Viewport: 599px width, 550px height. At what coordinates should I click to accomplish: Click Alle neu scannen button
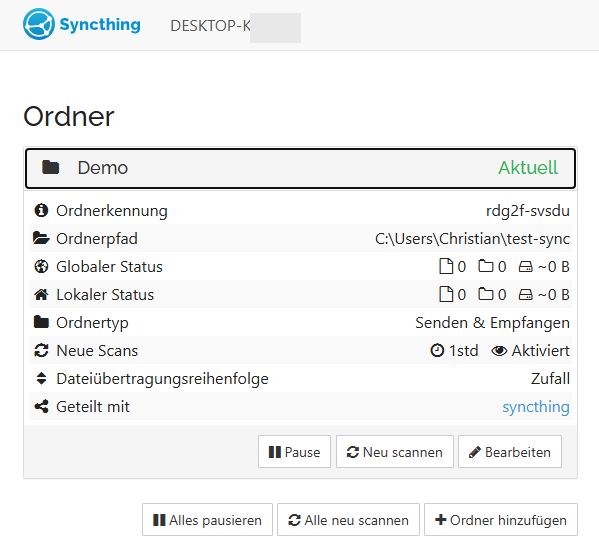(348, 519)
